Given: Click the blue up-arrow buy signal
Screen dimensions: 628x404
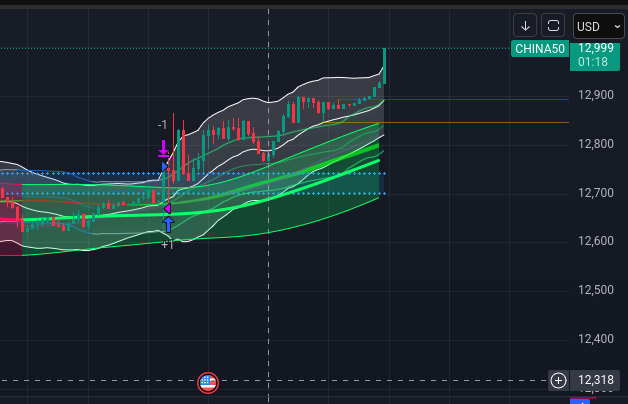Looking at the screenshot, I should [x=168, y=224].
